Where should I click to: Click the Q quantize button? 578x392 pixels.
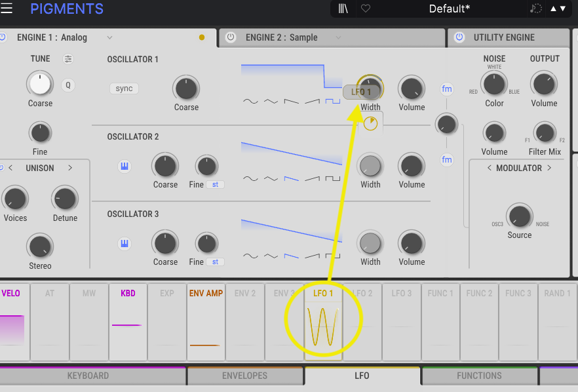68,85
